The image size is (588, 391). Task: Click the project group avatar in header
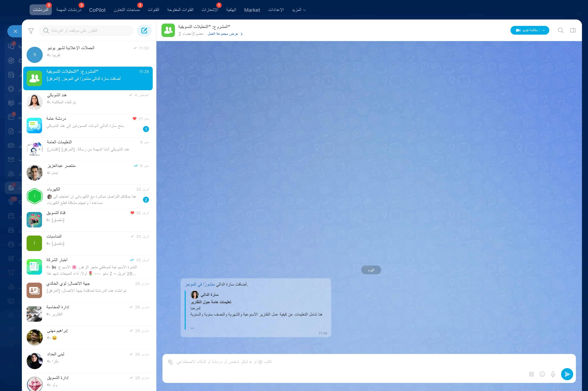(168, 30)
